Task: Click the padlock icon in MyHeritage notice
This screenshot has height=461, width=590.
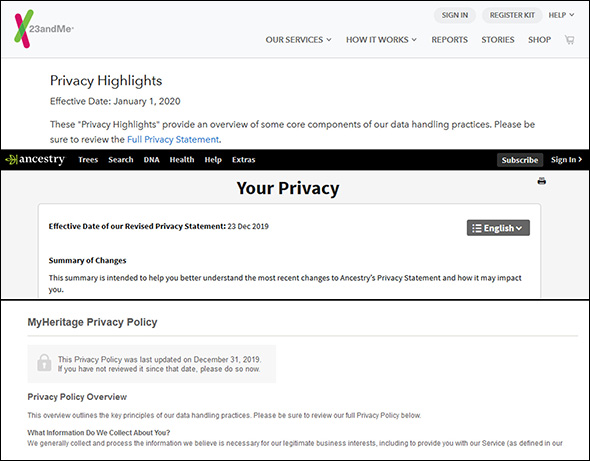Action: (x=44, y=363)
